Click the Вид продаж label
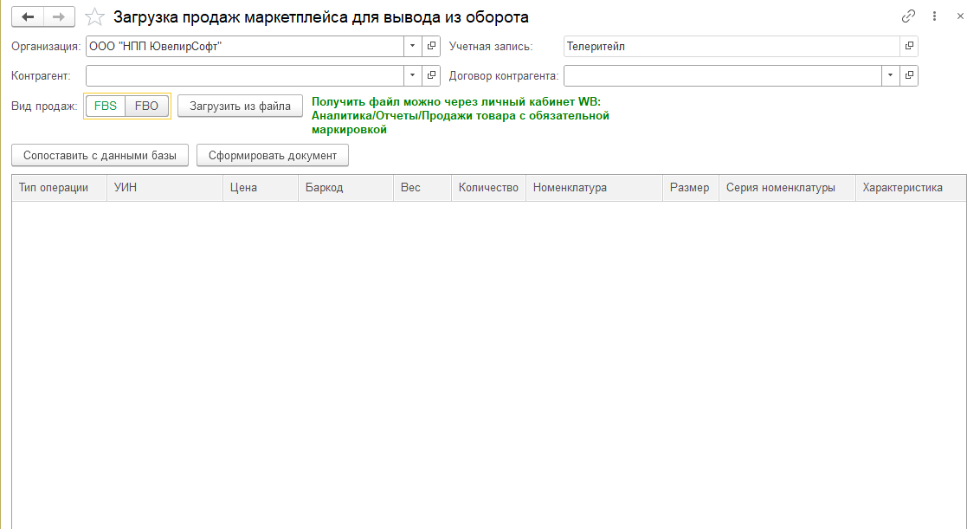 click(x=44, y=106)
